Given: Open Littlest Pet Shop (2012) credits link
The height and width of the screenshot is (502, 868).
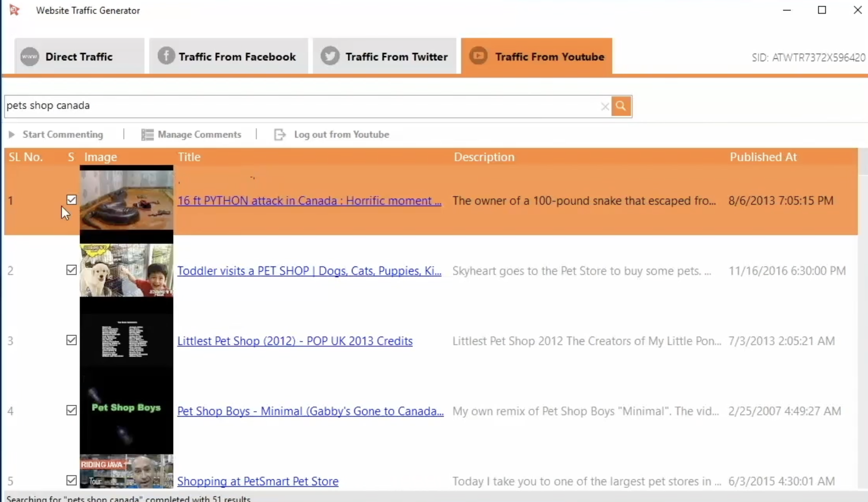Looking at the screenshot, I should point(295,341).
